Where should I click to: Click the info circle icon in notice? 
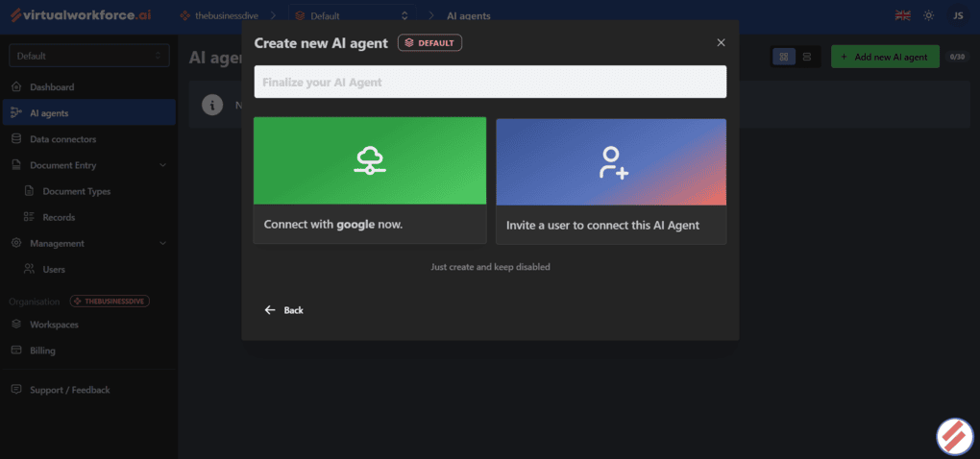click(212, 105)
